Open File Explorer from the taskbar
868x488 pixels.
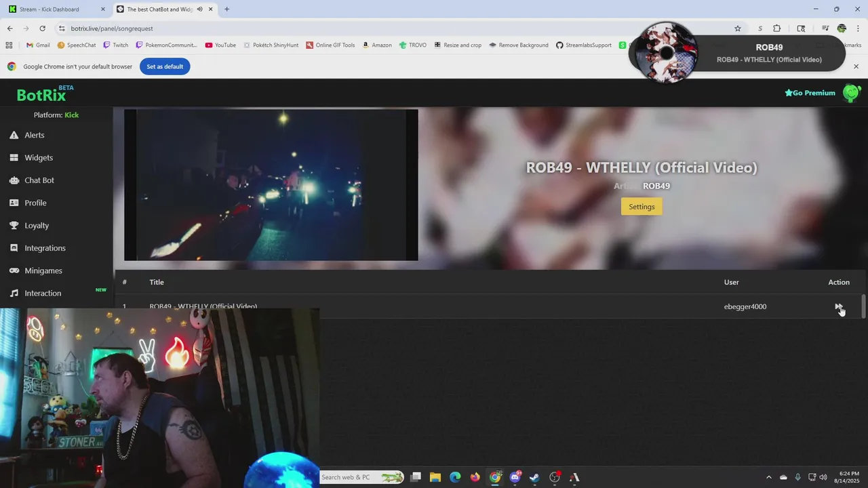[435, 477]
